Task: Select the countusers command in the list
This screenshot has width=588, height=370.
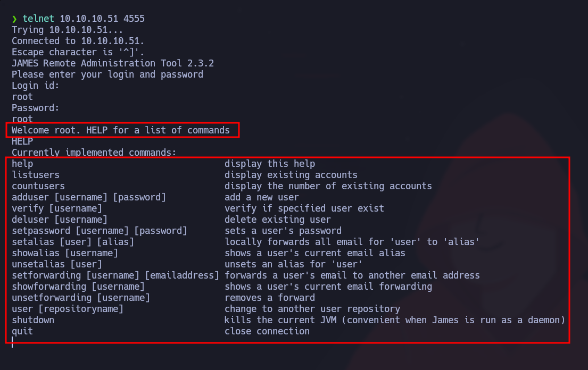Action: [x=38, y=186]
